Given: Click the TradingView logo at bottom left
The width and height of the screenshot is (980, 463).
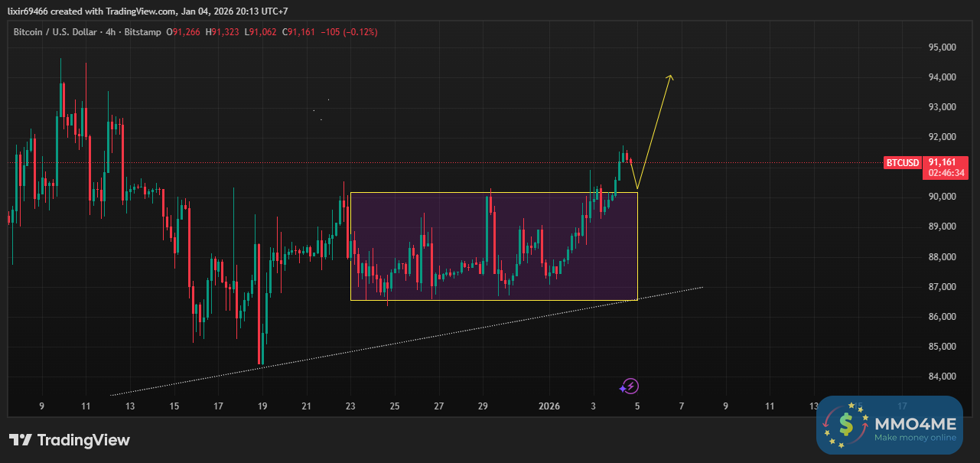Looking at the screenshot, I should point(70,440).
